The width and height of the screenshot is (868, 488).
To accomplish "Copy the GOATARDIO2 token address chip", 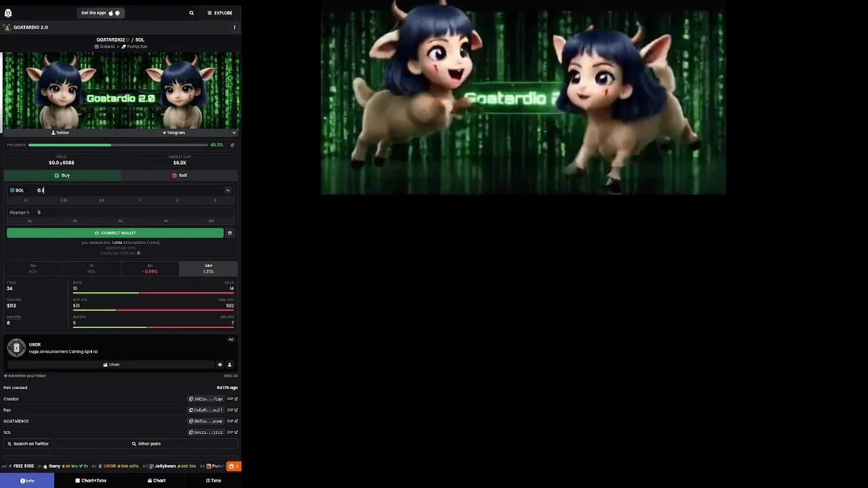I will click(x=205, y=422).
